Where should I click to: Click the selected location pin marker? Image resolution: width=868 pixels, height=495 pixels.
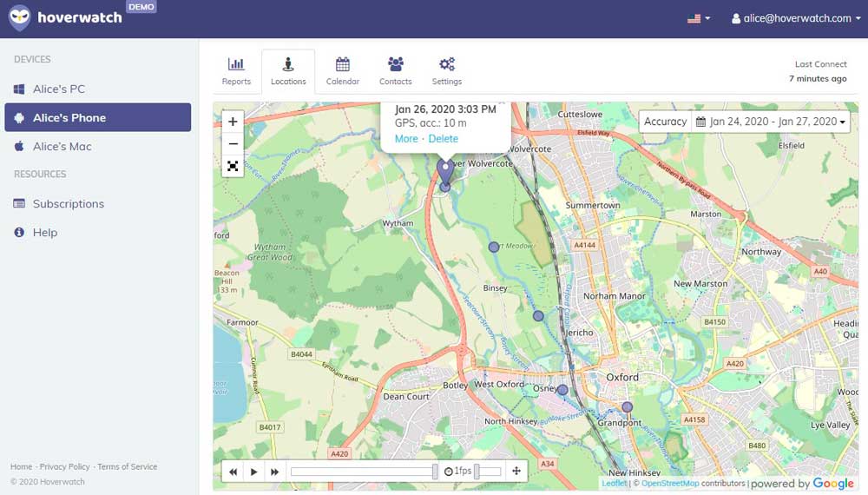pos(445,172)
